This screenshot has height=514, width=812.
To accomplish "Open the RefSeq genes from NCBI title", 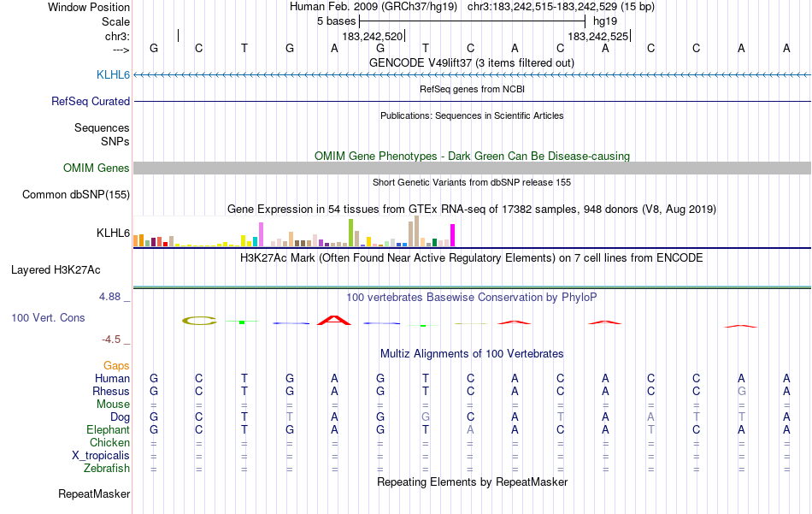I will tap(472, 89).
